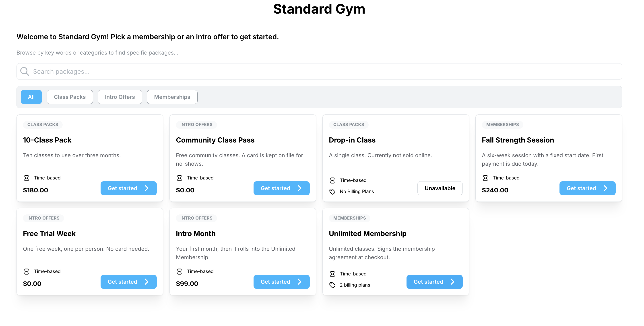Screen dimensions: 644x326
Task: Click the Drop-in Class title
Action: pyautogui.click(x=352, y=140)
